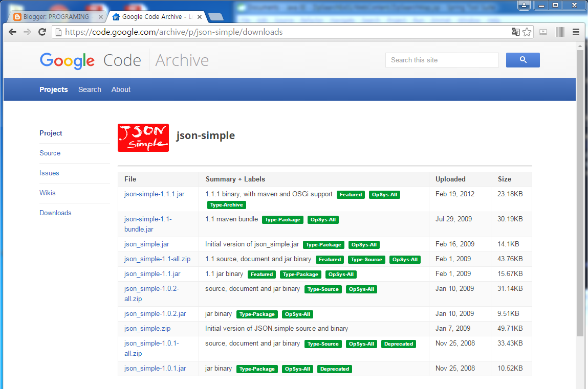The width and height of the screenshot is (588, 389).
Task: Click the Feb 19, 2012 upload date
Action: tap(455, 194)
